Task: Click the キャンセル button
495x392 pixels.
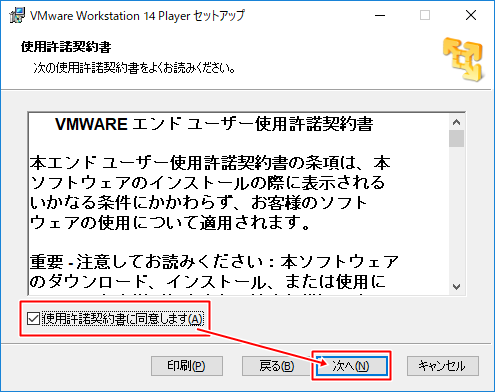Action: coord(443,366)
